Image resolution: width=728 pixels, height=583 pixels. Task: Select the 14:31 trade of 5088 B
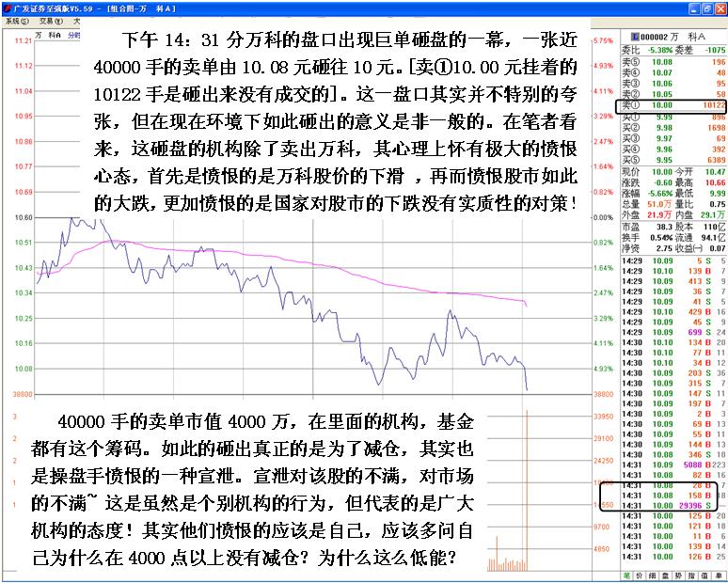coord(673,465)
